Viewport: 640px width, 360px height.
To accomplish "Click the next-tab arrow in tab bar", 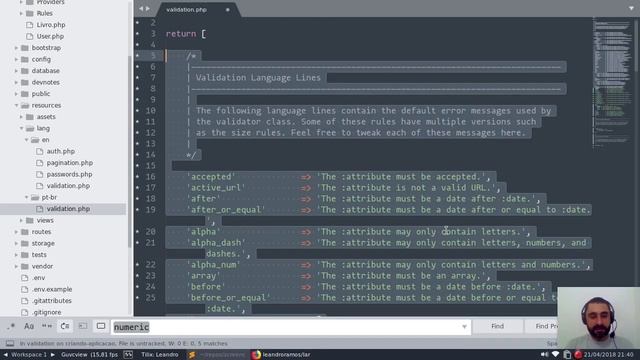I will coord(148,9).
